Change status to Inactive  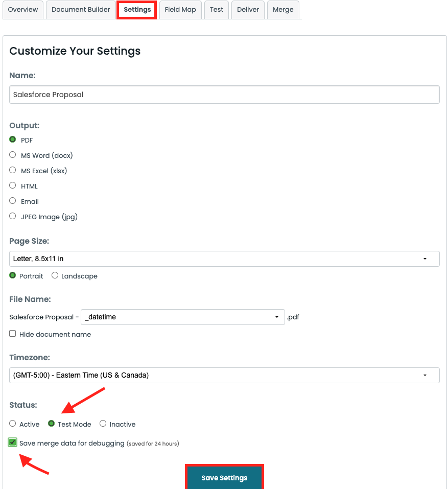[x=103, y=423]
